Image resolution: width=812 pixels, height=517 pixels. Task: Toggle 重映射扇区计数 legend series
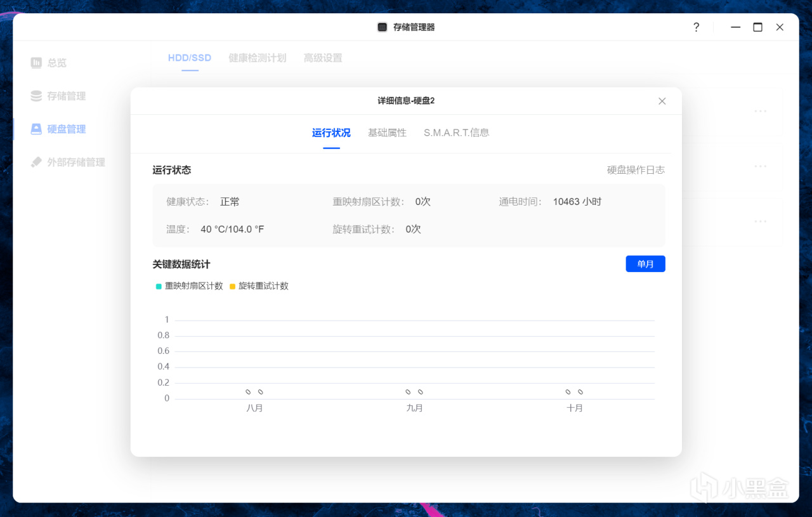point(190,286)
